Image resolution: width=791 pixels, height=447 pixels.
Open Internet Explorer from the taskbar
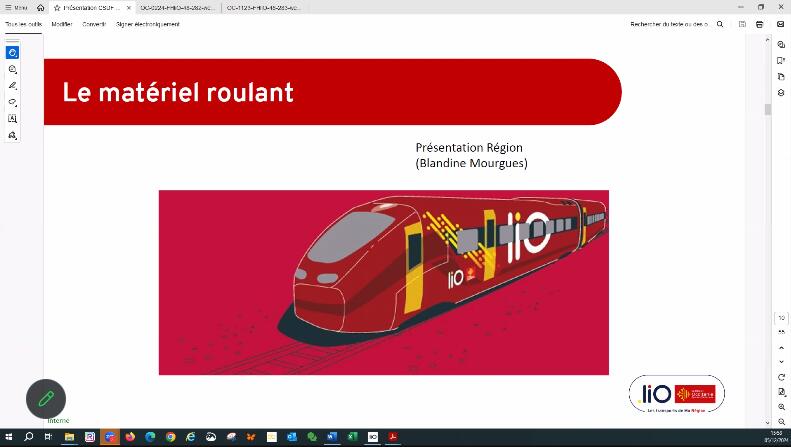(x=191, y=437)
